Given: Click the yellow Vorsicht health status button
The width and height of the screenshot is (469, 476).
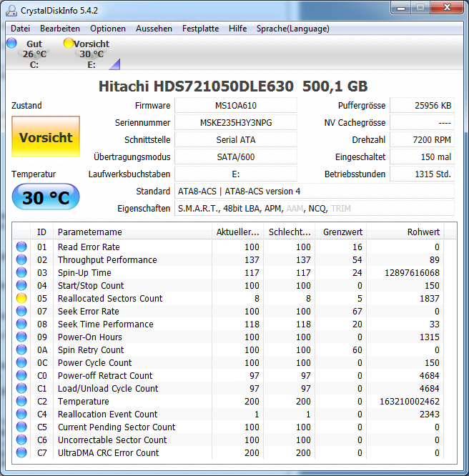Looking at the screenshot, I should pos(46,137).
